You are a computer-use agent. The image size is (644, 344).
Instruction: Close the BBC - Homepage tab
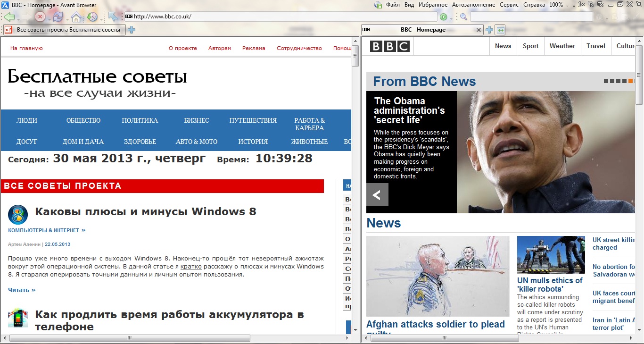(479, 30)
